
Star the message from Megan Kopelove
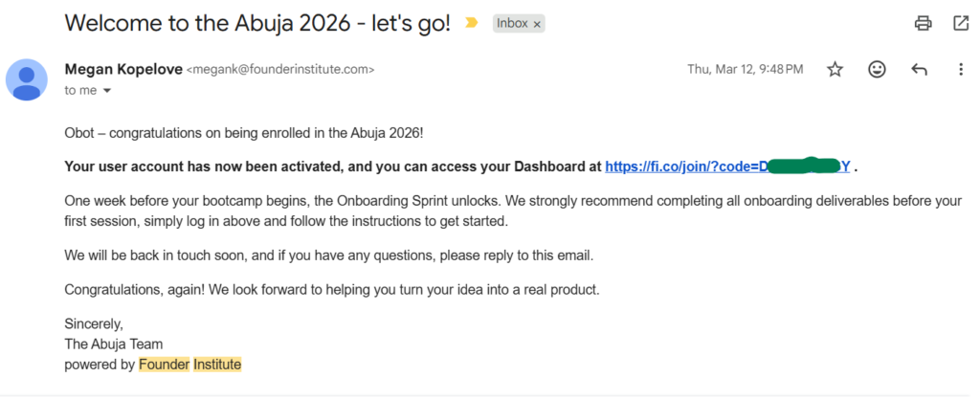tap(835, 69)
